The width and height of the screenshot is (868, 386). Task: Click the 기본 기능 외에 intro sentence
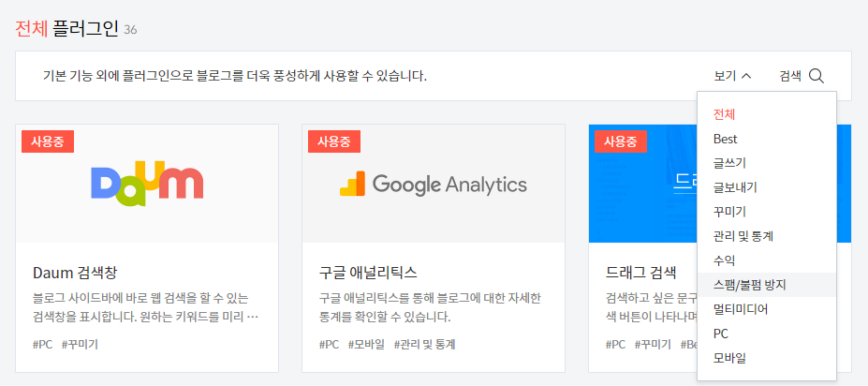[x=235, y=76]
